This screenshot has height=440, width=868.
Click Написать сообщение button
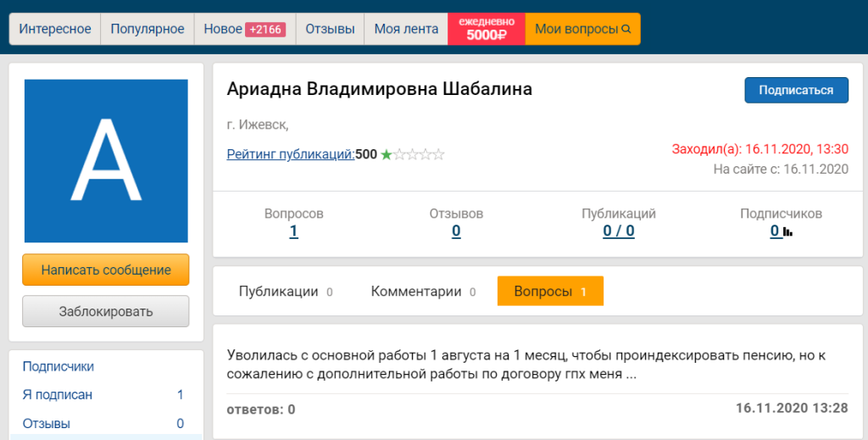[106, 270]
